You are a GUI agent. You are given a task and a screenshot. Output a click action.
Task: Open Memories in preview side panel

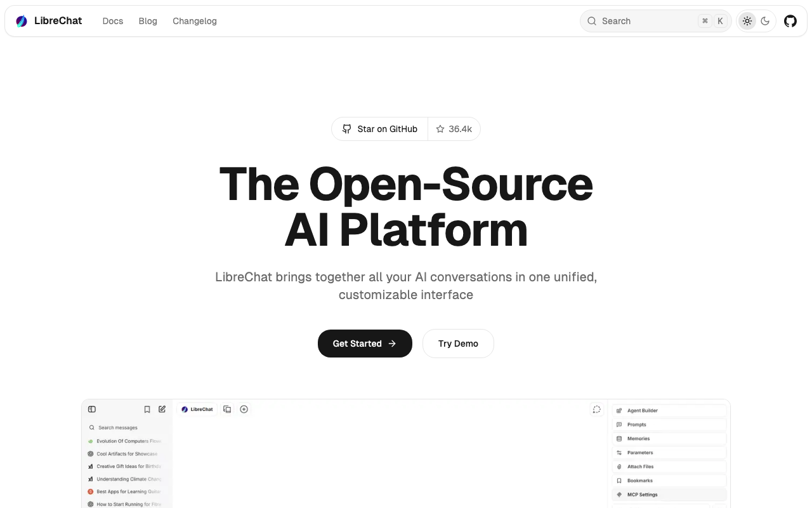[x=669, y=439]
